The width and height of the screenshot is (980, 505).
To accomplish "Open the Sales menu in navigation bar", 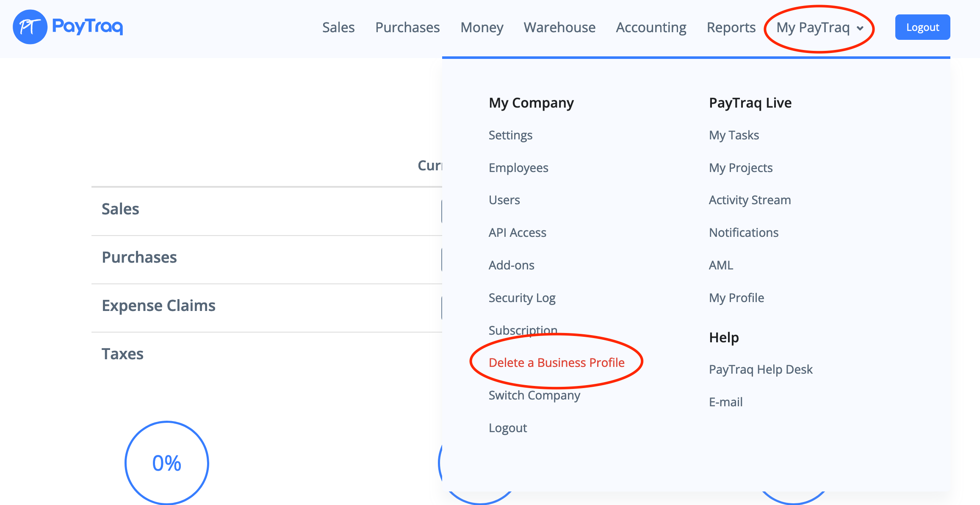I will pyautogui.click(x=338, y=28).
